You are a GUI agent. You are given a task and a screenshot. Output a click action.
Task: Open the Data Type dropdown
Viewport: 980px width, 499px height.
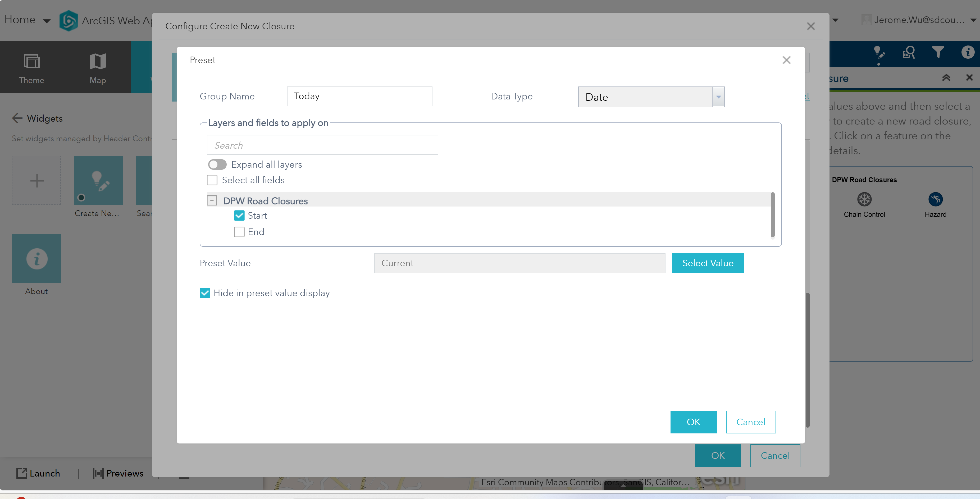click(x=718, y=97)
